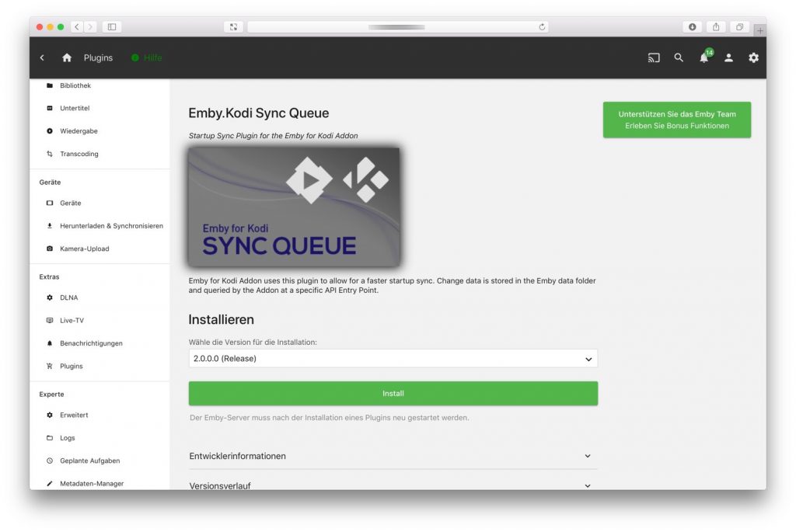Click the Transcoding arrows icon

(49, 154)
